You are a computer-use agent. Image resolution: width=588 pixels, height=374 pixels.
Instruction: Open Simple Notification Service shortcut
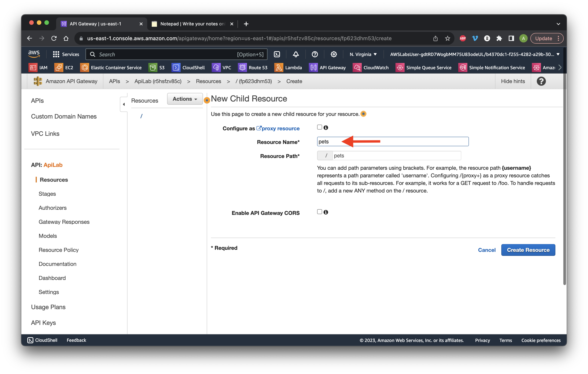(492, 68)
